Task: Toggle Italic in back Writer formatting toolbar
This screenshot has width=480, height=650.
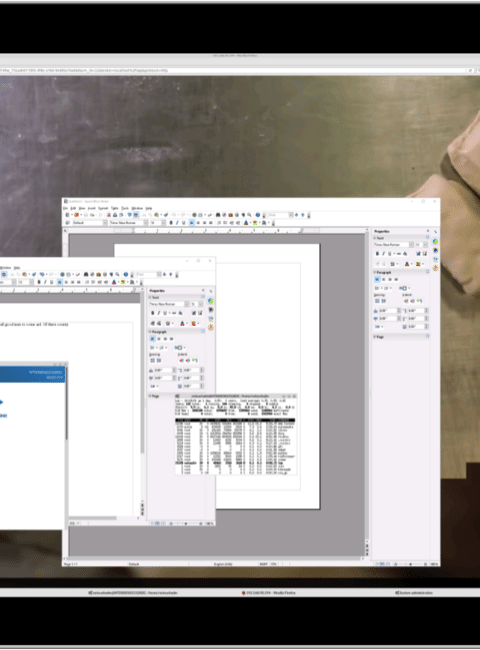Action: (x=177, y=223)
